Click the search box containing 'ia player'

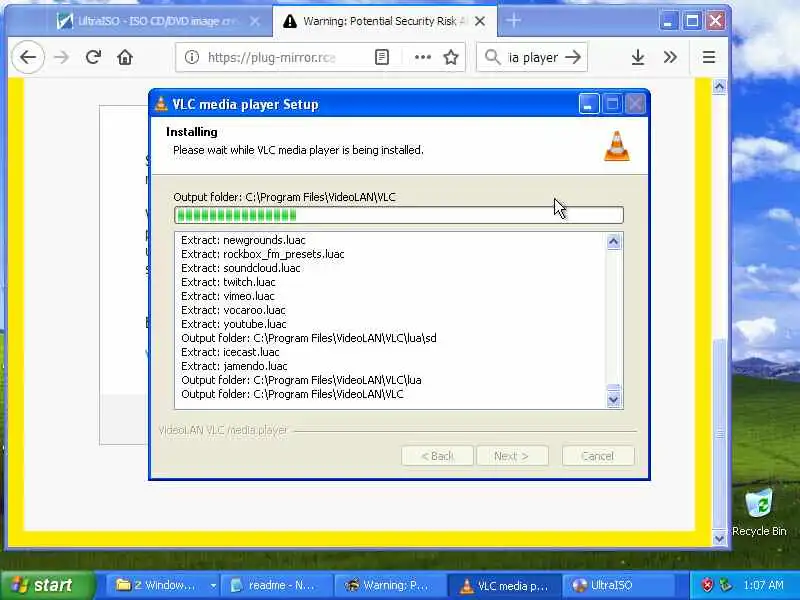(x=532, y=57)
